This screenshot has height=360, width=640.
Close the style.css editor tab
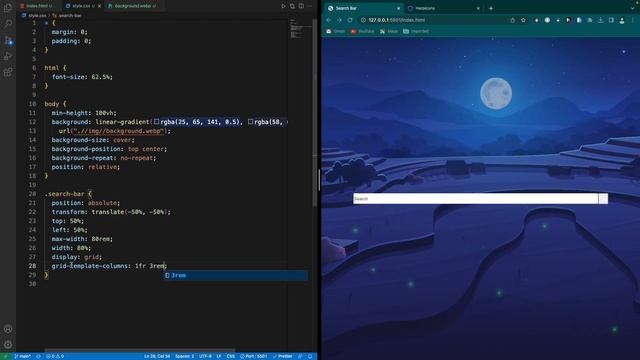click(99, 6)
